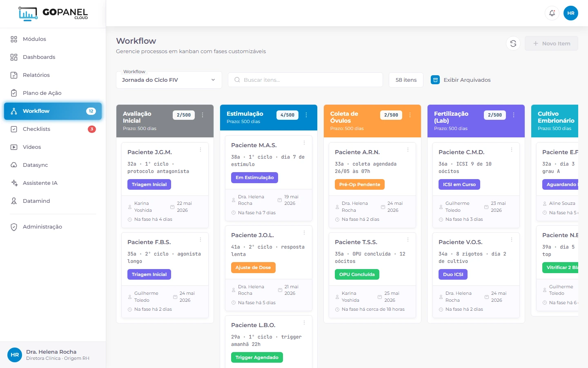Open Datasync in the sidebar
The height and width of the screenshot is (368, 588).
pyautogui.click(x=53, y=165)
